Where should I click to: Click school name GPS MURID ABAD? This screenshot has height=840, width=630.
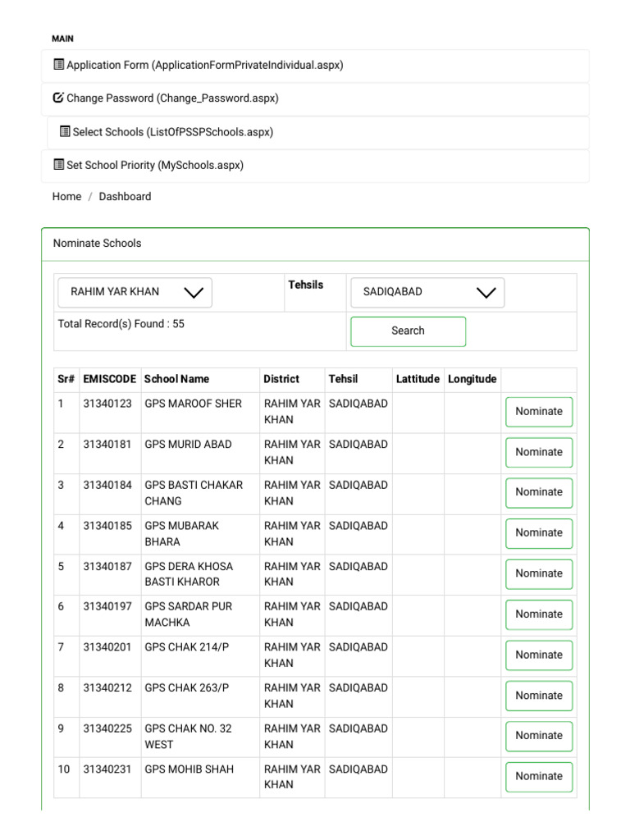[x=188, y=445]
